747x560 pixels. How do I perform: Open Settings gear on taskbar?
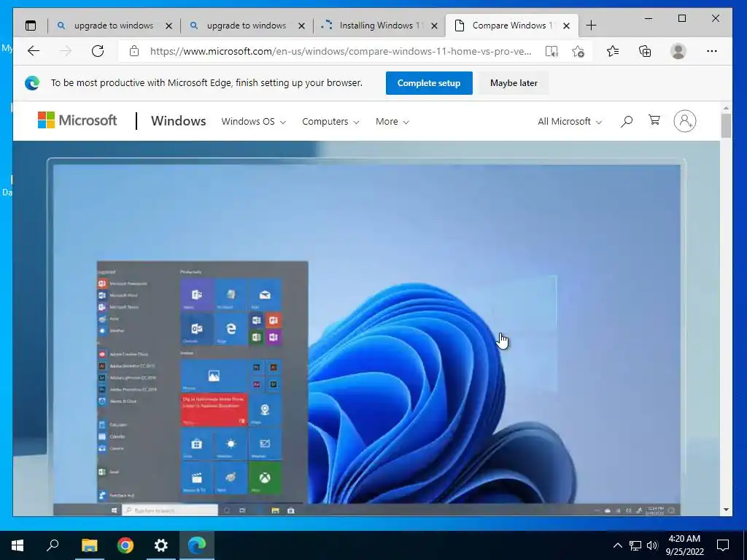coord(161,545)
